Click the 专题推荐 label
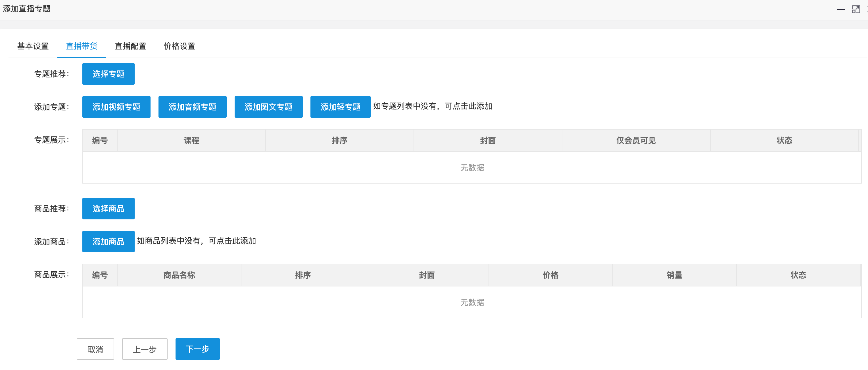The width and height of the screenshot is (868, 370). pos(52,74)
